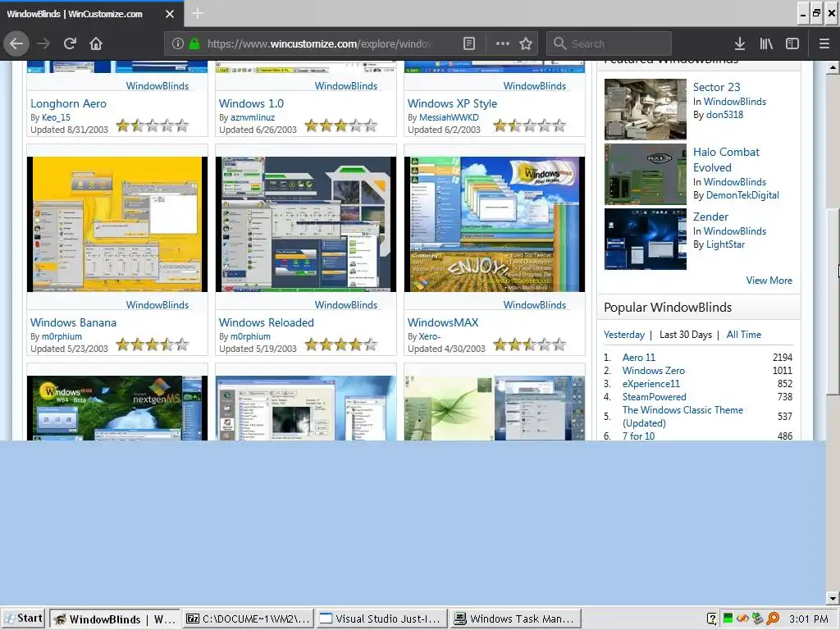Toggle the sidebar icon in toolbar
Image resolution: width=840 pixels, height=630 pixels.
tap(792, 43)
